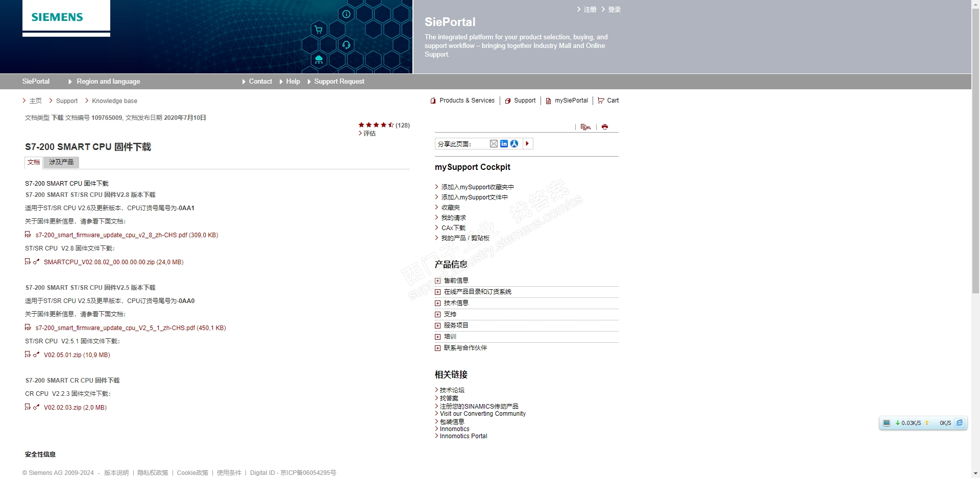Open the 隐私权政策 footer link
This screenshot has width=980, height=478.
[x=153, y=473]
